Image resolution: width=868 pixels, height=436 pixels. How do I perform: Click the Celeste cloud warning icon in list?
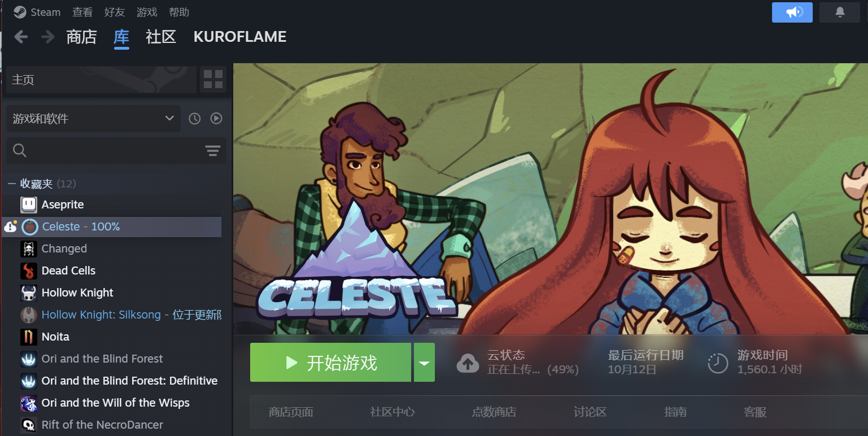tap(10, 226)
